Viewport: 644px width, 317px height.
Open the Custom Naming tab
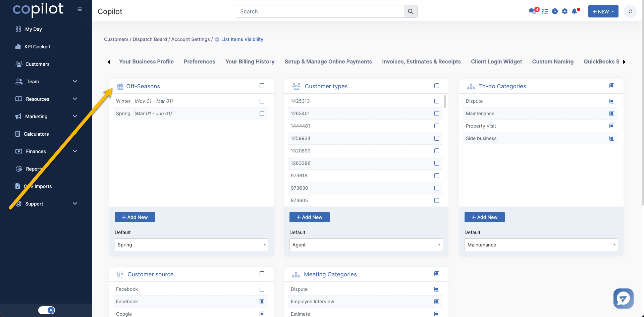[x=553, y=61]
